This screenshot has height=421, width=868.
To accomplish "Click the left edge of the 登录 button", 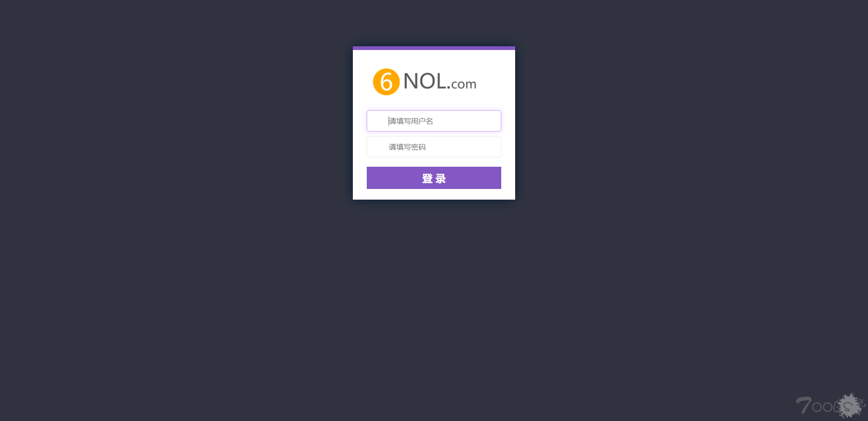I will click(371, 178).
